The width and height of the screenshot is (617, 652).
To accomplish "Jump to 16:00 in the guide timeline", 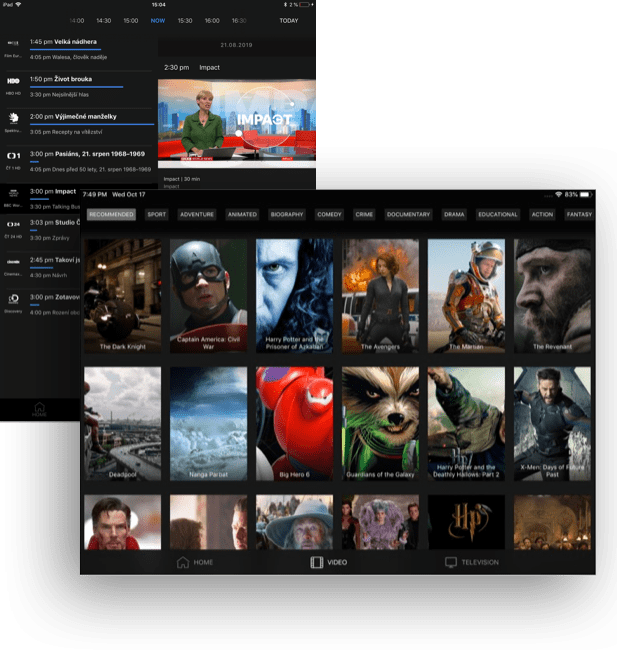I will 212,20.
